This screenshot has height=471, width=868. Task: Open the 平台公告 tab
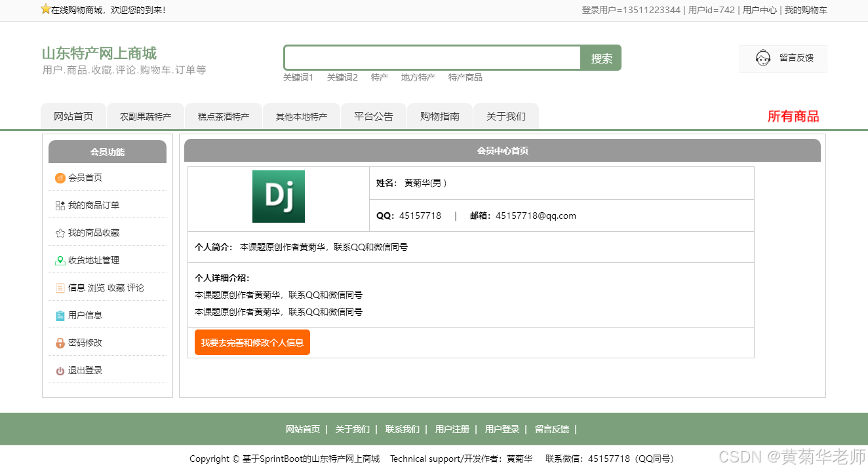(x=374, y=117)
